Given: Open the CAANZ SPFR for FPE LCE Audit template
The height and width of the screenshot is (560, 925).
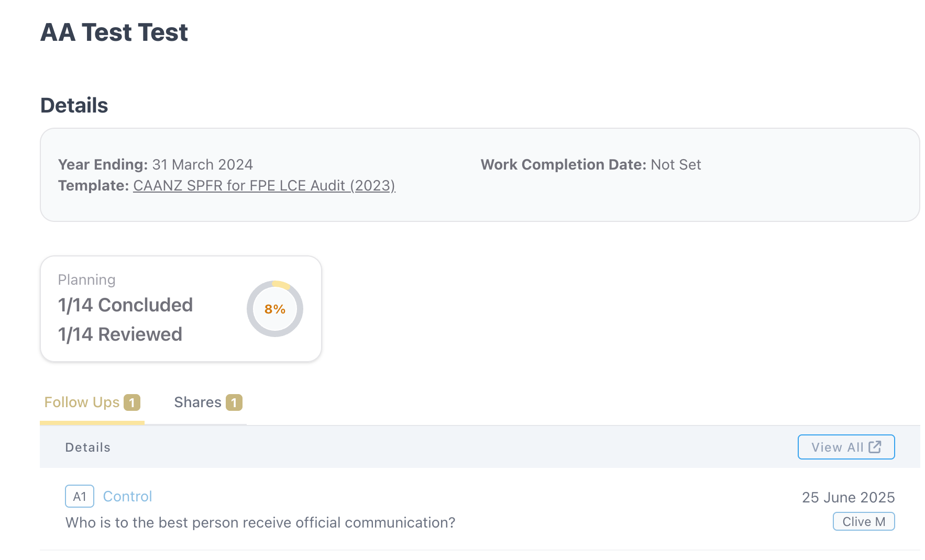Looking at the screenshot, I should 264,186.
